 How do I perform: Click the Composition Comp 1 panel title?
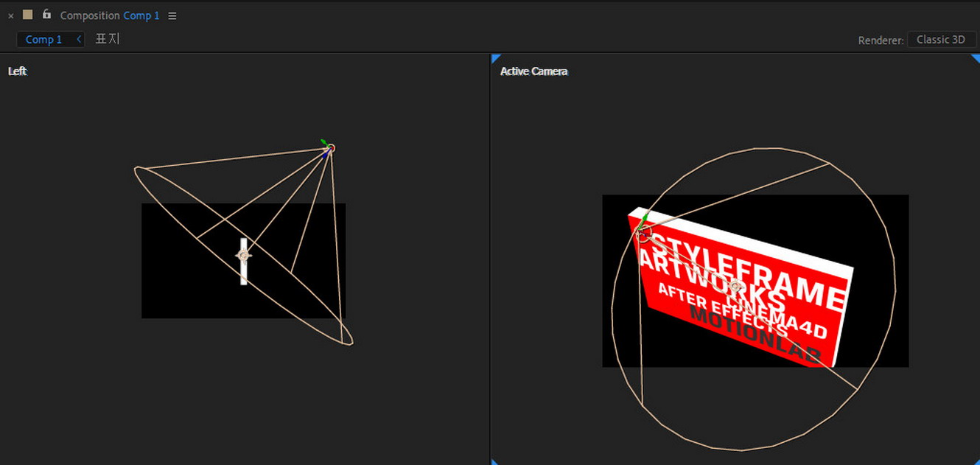[110, 15]
